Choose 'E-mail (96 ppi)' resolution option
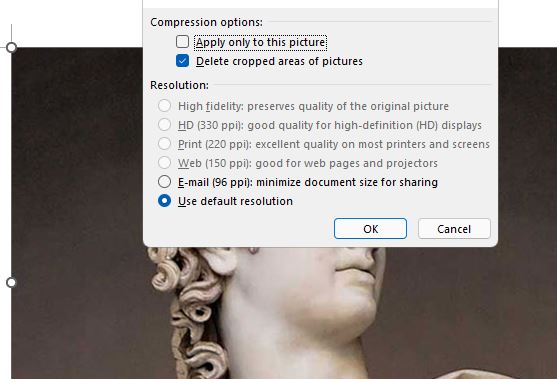557x379 pixels. click(164, 182)
